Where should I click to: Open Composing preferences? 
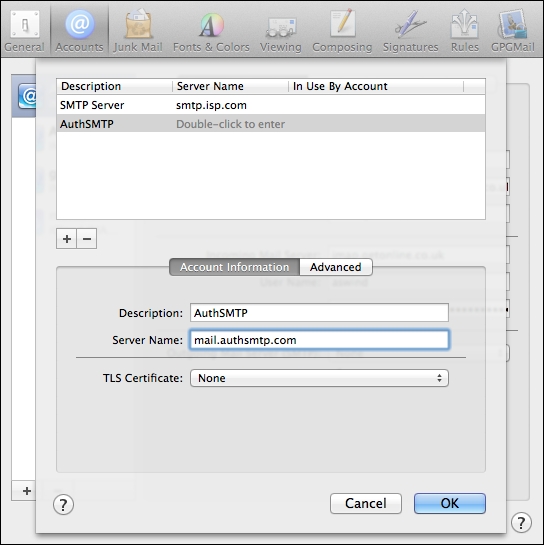coord(342,31)
